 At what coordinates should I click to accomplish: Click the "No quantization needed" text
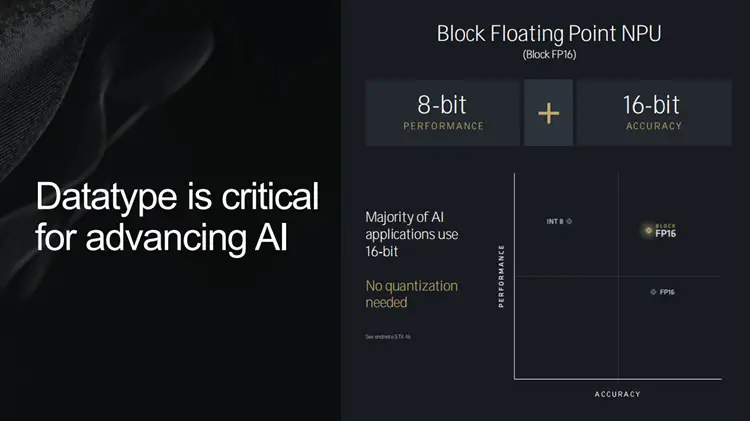(x=411, y=293)
